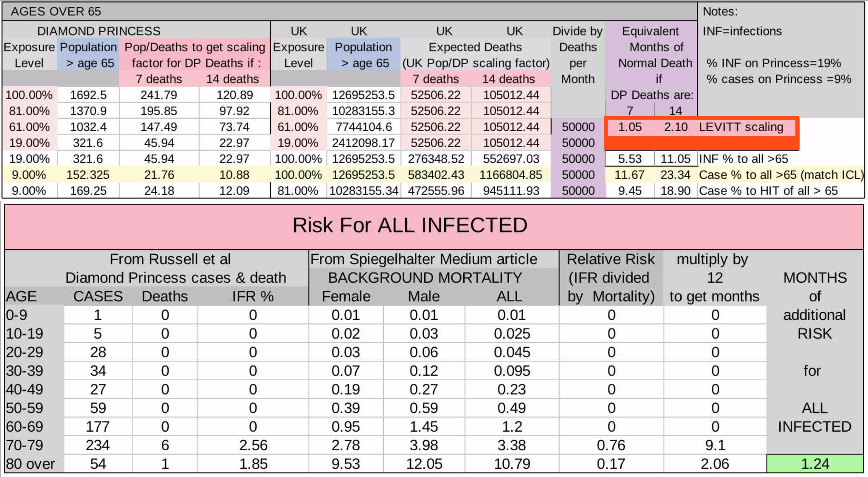
Task: Click 'From Spiegelhalter Medium article' header
Action: [x=424, y=259]
